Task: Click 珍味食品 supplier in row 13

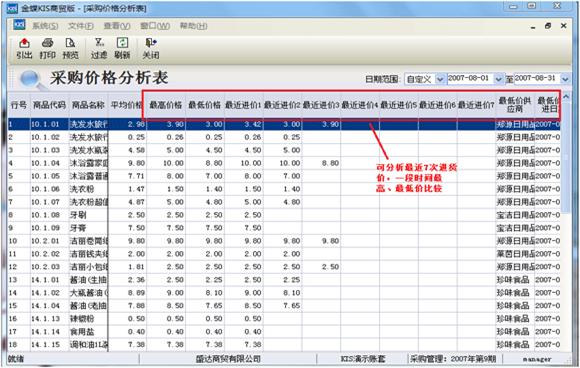Action: (x=515, y=280)
